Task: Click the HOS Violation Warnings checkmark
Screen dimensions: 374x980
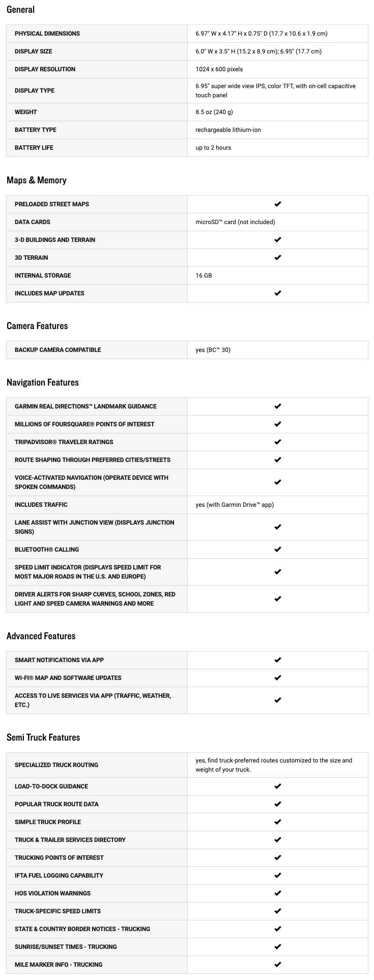Action: click(x=277, y=893)
